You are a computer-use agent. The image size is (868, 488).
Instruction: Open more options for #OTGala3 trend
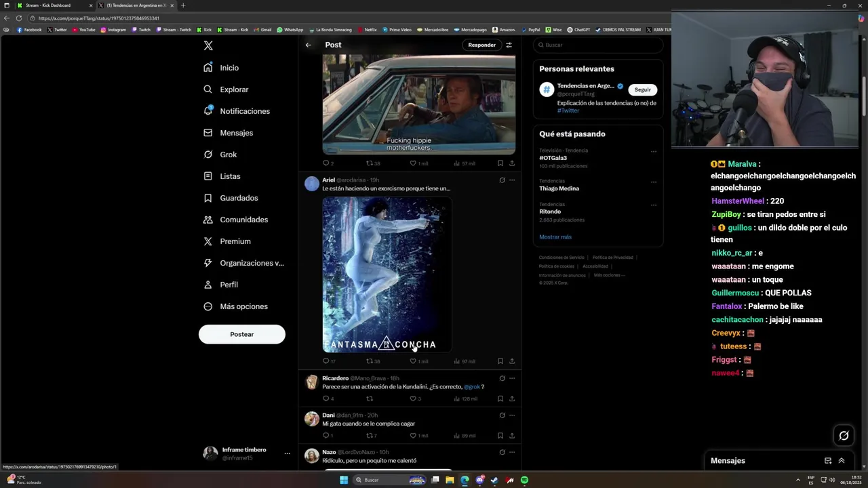[x=654, y=151]
